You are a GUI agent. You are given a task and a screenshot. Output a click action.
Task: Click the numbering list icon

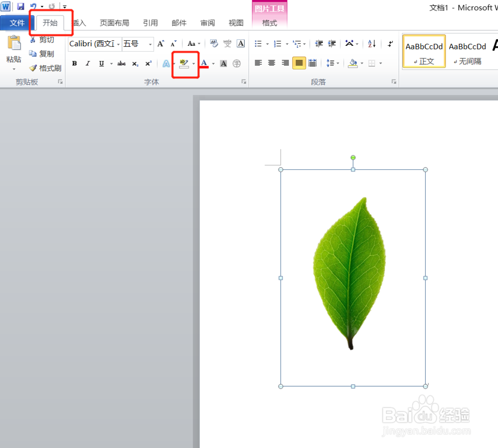(277, 43)
